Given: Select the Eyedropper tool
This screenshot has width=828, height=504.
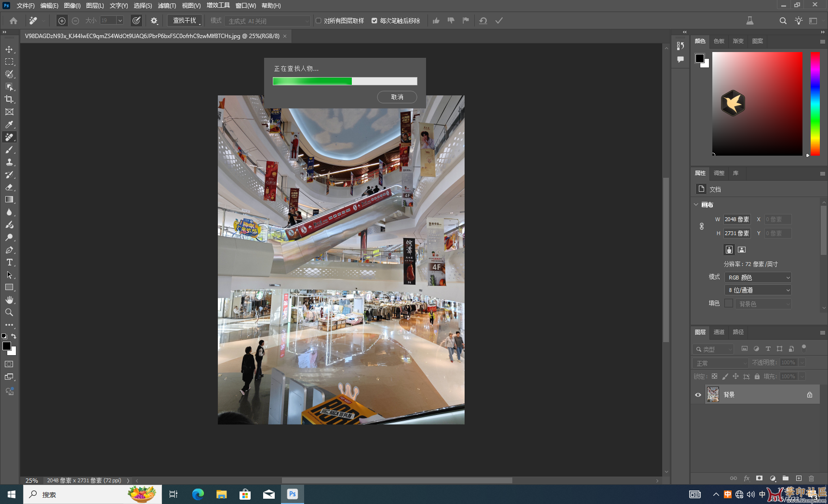Looking at the screenshot, I should pyautogui.click(x=9, y=124).
